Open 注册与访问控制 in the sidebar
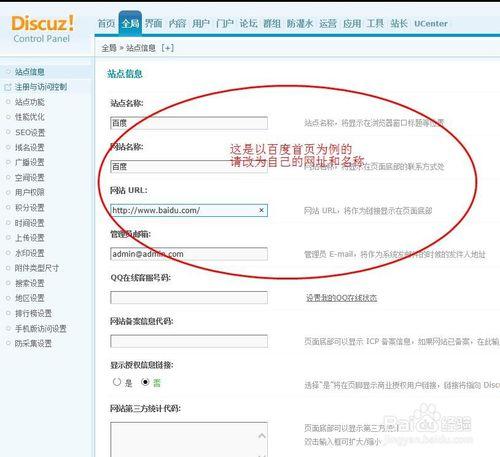This screenshot has width=500, height=457. (41, 87)
